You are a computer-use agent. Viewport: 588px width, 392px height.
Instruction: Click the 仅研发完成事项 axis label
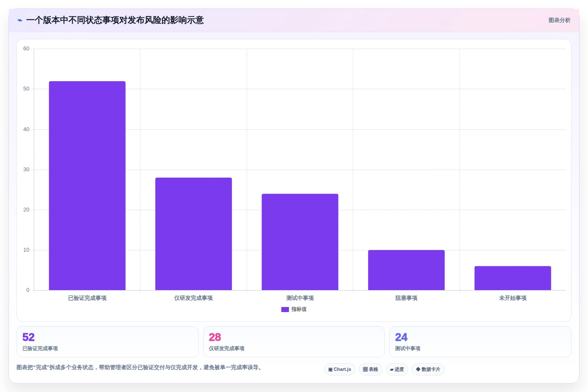point(194,298)
